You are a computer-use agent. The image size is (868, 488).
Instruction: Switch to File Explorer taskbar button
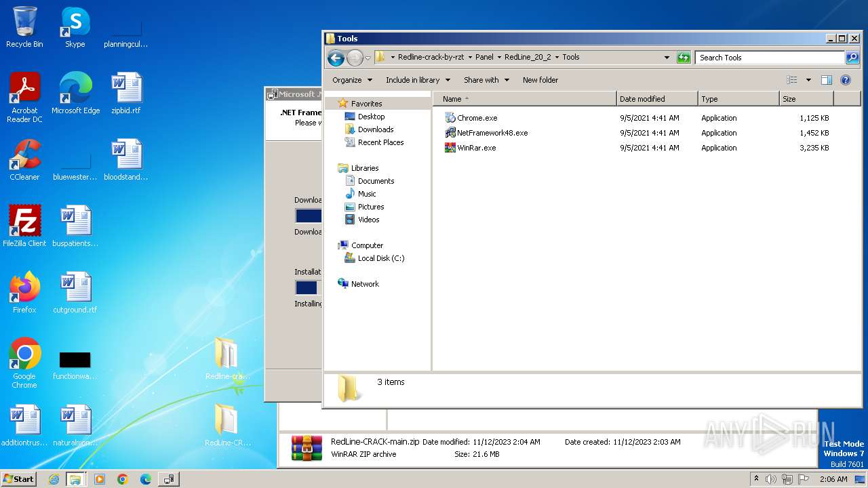click(75, 479)
